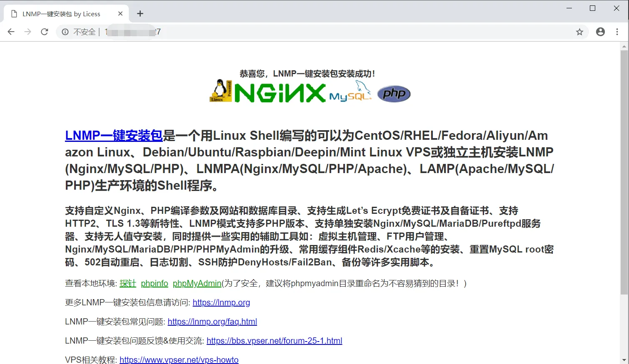Viewport: 629px width, 364px height.
Task: Open the phpinfo link
Action: click(x=154, y=283)
